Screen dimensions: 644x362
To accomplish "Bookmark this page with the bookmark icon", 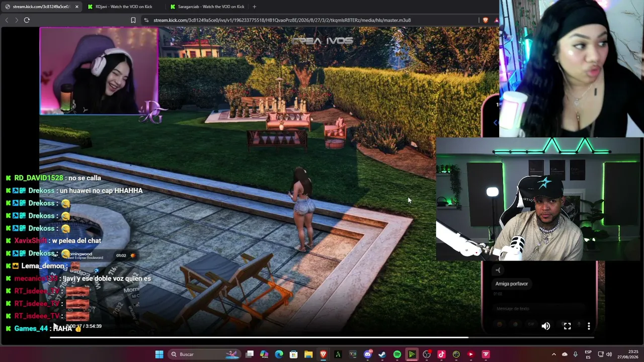I will tap(133, 20).
